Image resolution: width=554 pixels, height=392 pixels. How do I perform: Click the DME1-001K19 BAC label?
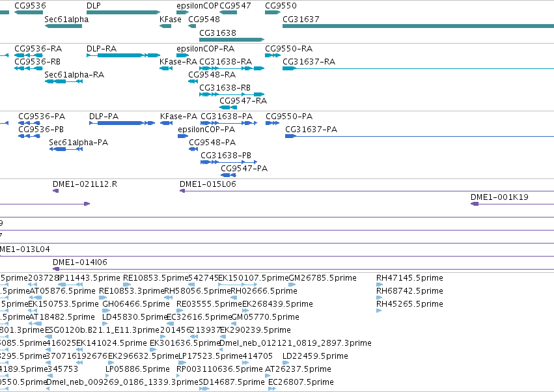pyautogui.click(x=499, y=197)
